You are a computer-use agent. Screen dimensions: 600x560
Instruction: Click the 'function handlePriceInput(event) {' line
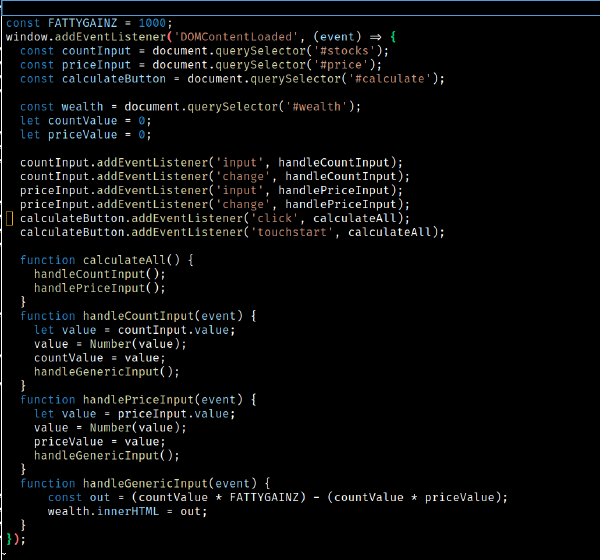coord(139,400)
